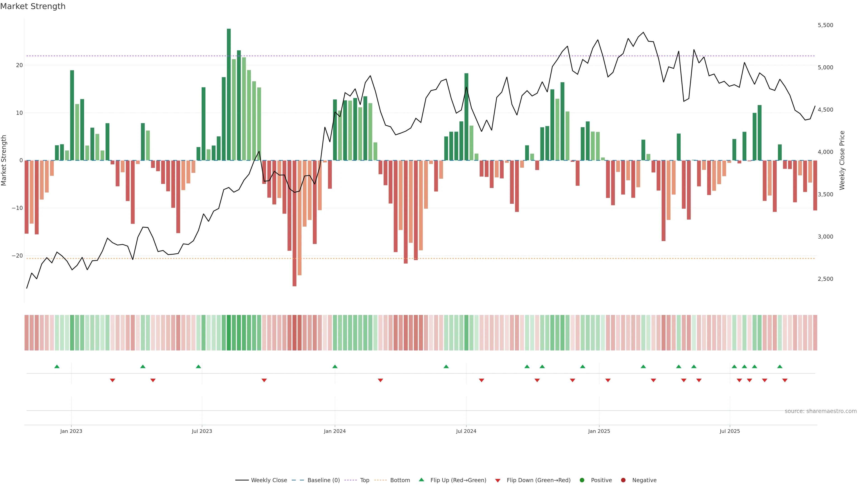
Task: Select the first red flip-down triangle marker
Action: [x=113, y=380]
